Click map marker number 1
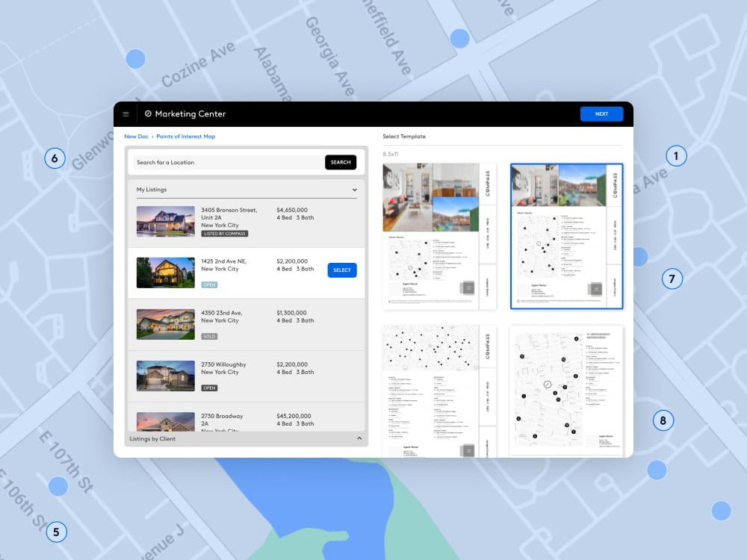This screenshot has width=747, height=560. (675, 156)
